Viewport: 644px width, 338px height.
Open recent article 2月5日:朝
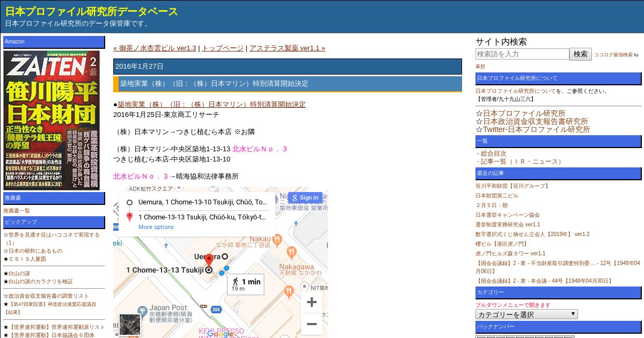click(492, 205)
